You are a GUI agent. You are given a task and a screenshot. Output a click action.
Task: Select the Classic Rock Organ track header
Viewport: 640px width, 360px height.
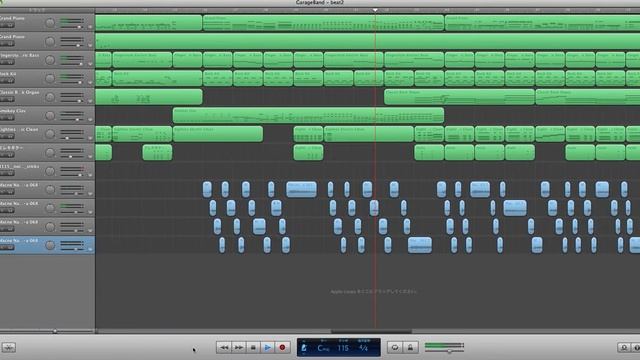click(x=47, y=97)
